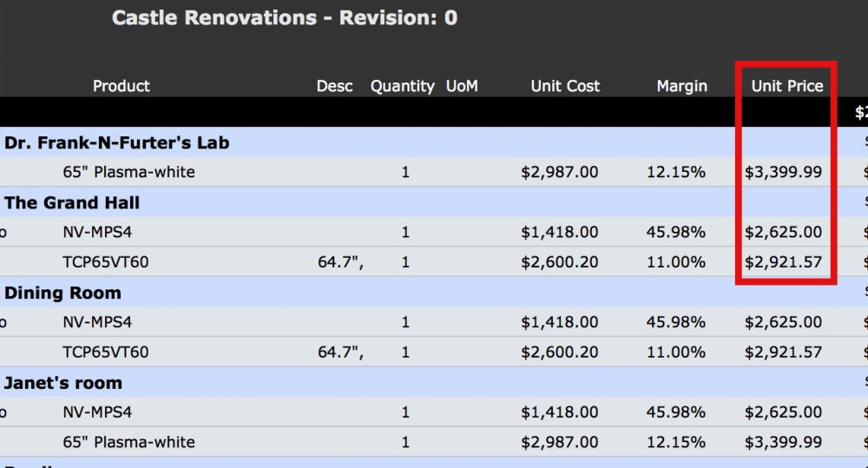Viewport: 868px width, 468px height.
Task: Click the UoM column header
Action: pos(462,86)
